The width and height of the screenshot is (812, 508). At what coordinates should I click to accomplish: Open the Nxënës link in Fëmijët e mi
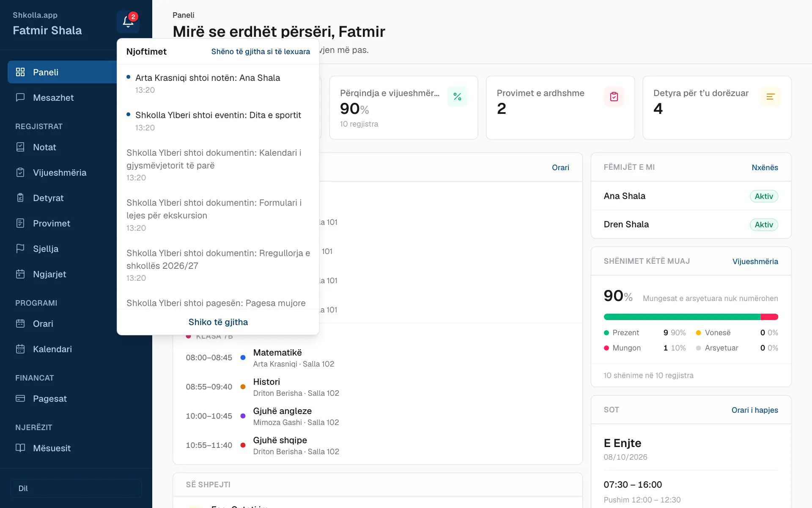pyautogui.click(x=765, y=168)
